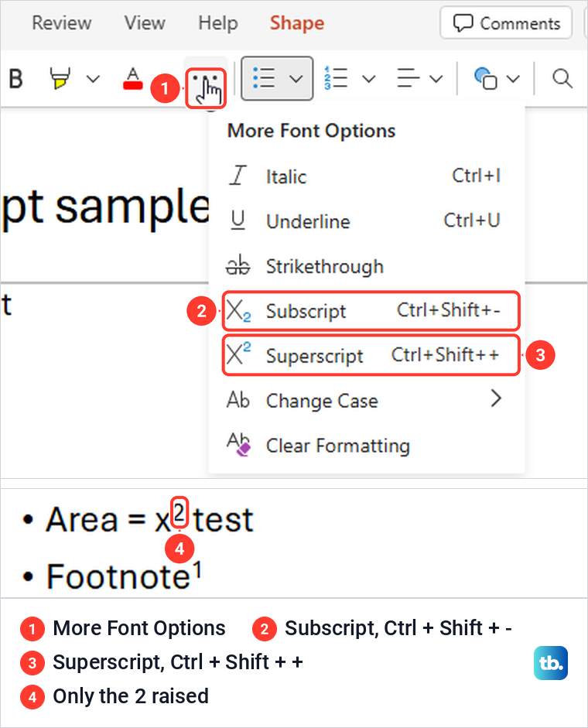This screenshot has width=588, height=728.
Task: Click the search magnifier icon
Action: point(562,78)
